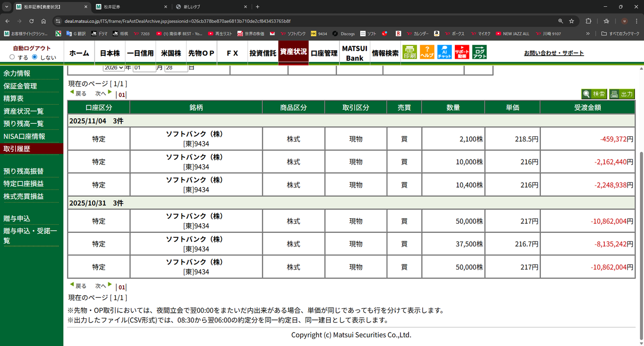Open 余力情報 in the sidebar
The width and height of the screenshot is (644, 346).
pos(17,73)
